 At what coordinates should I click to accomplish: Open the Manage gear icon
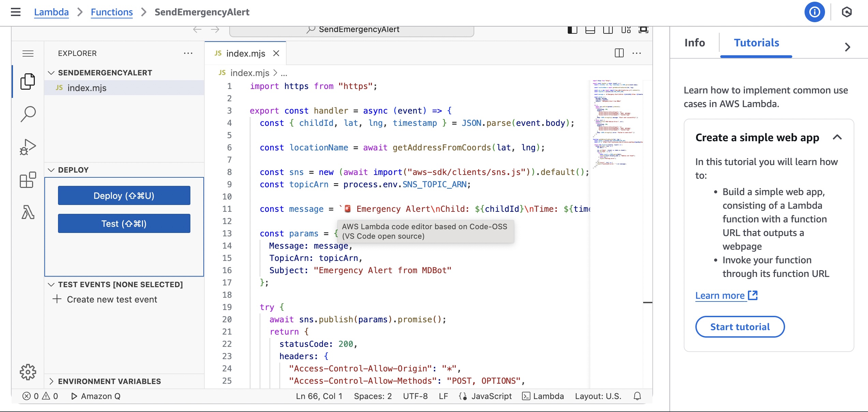coord(28,372)
